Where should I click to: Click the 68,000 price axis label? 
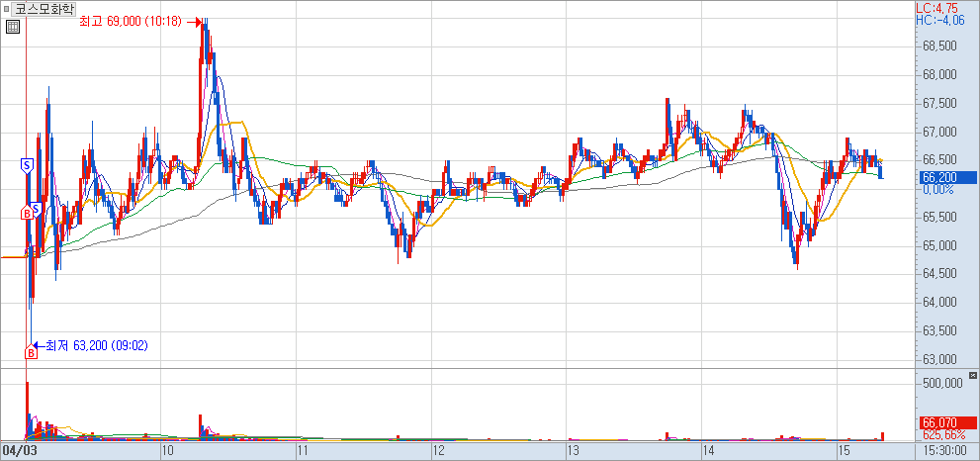939,75
